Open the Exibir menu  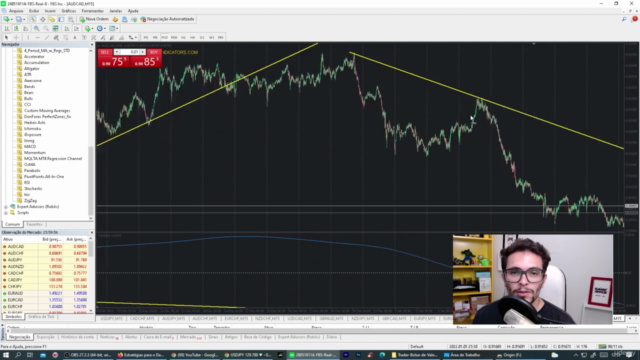click(34, 11)
